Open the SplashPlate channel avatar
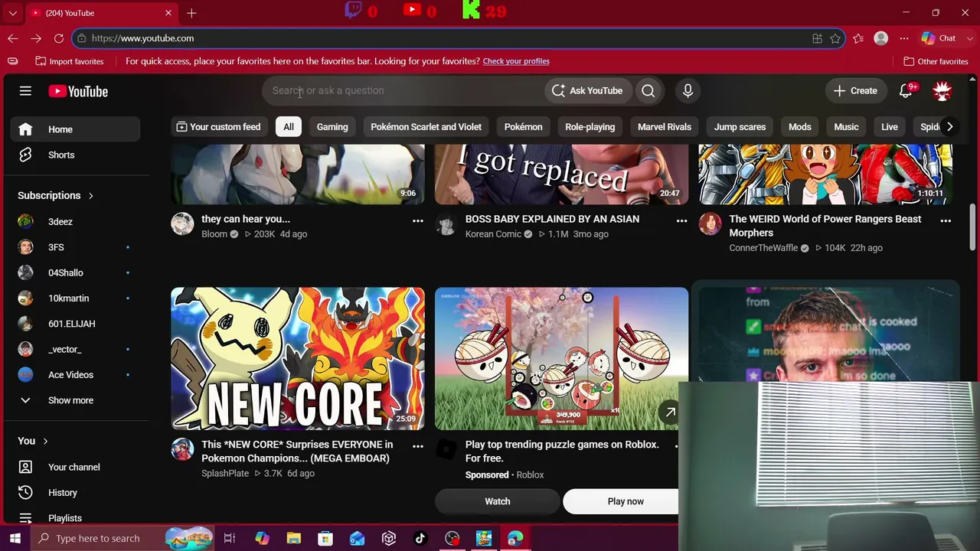The width and height of the screenshot is (980, 551). pos(182,449)
